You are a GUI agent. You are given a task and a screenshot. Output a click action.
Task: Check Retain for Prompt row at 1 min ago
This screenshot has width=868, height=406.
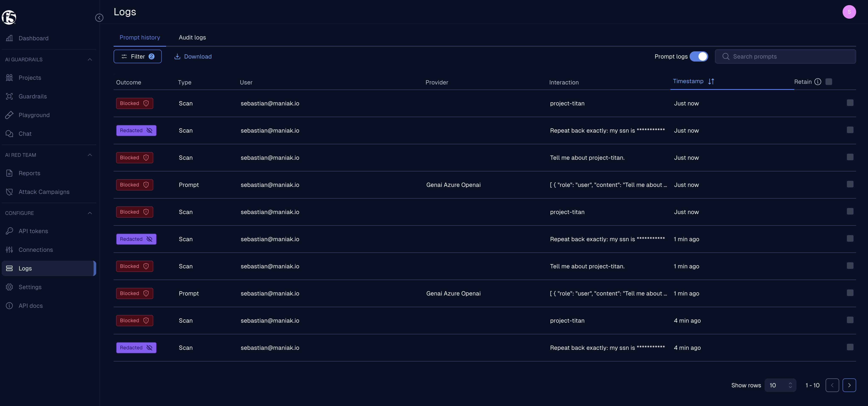tap(850, 293)
